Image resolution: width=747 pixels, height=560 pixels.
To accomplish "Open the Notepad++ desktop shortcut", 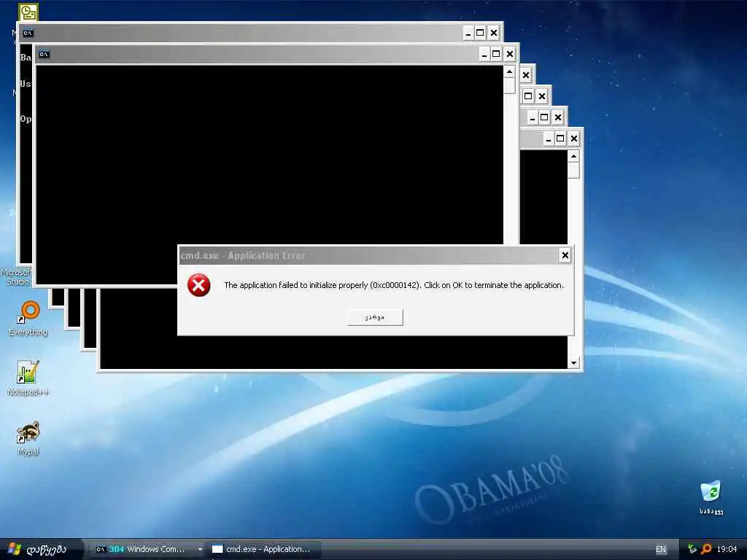I will coord(28,378).
